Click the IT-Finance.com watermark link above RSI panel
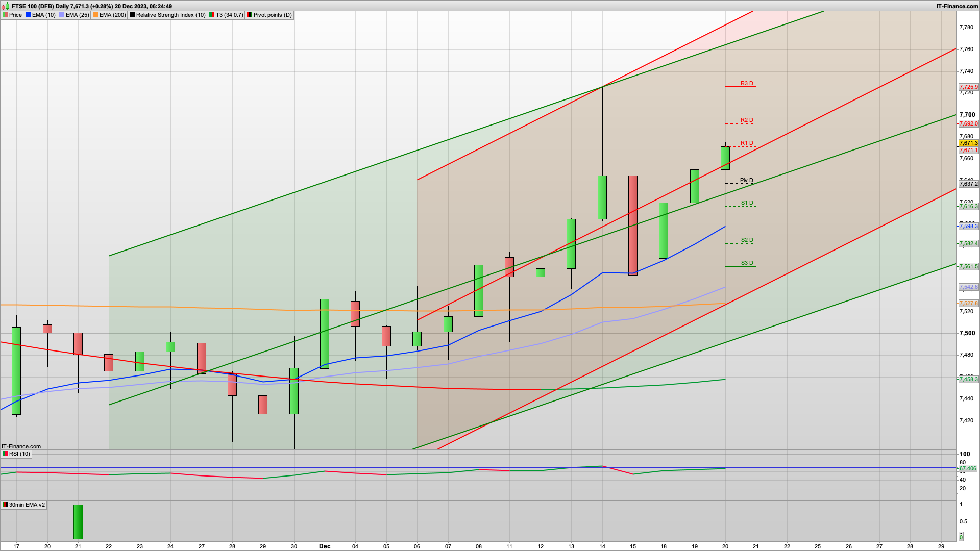The image size is (980, 551). pos(21,446)
